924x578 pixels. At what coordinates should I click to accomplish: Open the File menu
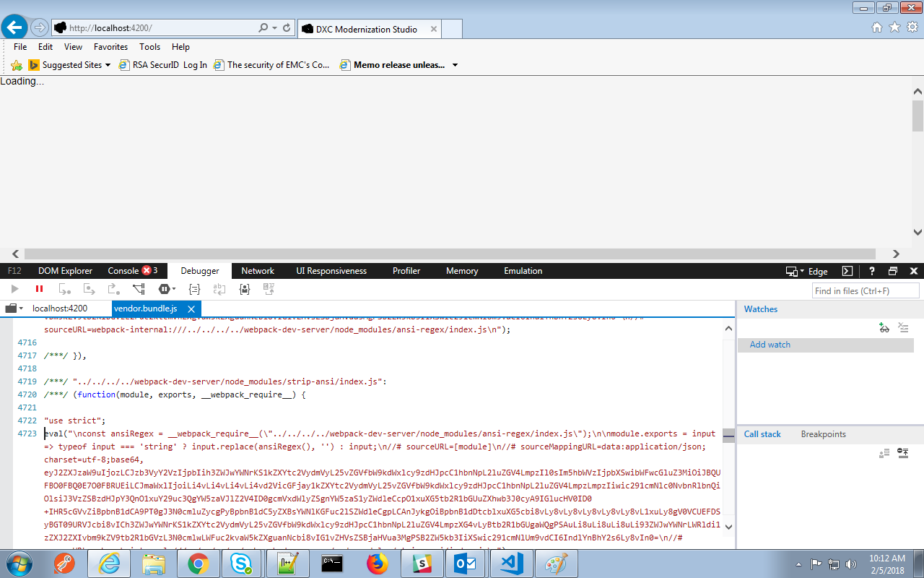point(20,47)
